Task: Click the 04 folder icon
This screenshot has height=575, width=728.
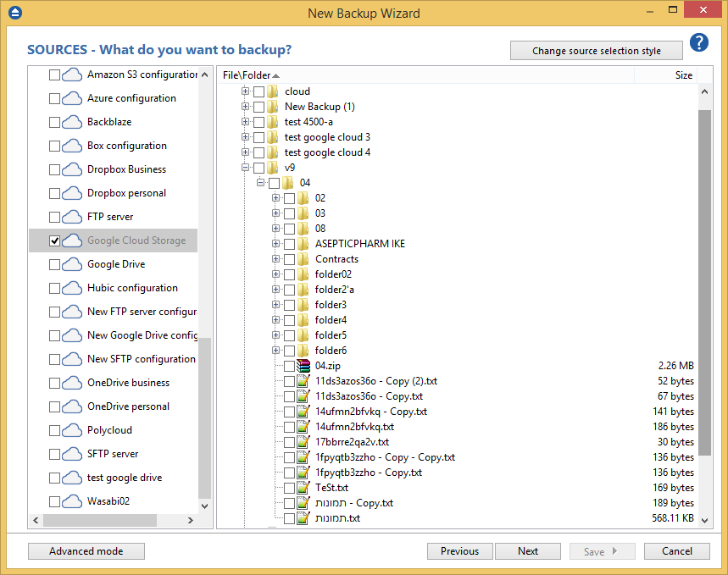Action: pos(288,183)
